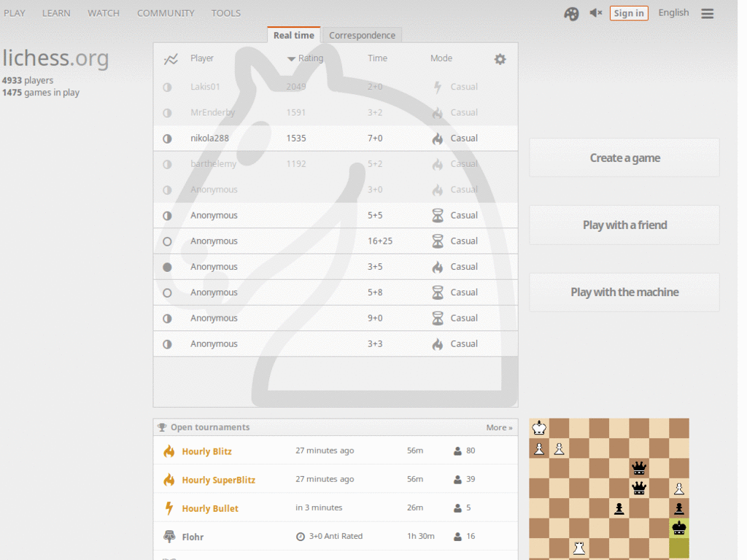This screenshot has height=560, width=747.
Task: Click the lightning icon beside Hourly Bullet
Action: point(168,507)
